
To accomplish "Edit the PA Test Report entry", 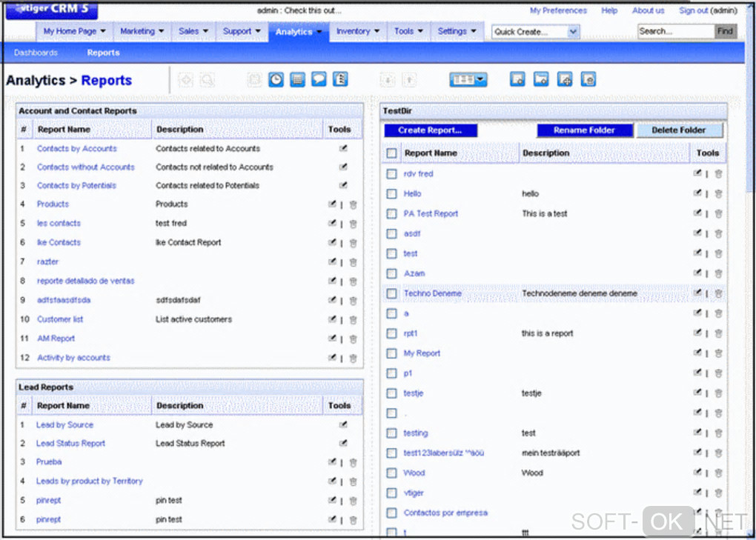I will [x=697, y=213].
